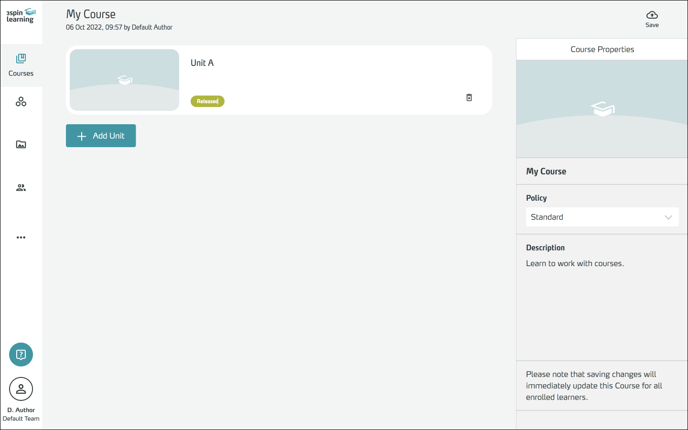The image size is (688, 430).
Task: Edit the My Course name field
Action: tap(547, 171)
